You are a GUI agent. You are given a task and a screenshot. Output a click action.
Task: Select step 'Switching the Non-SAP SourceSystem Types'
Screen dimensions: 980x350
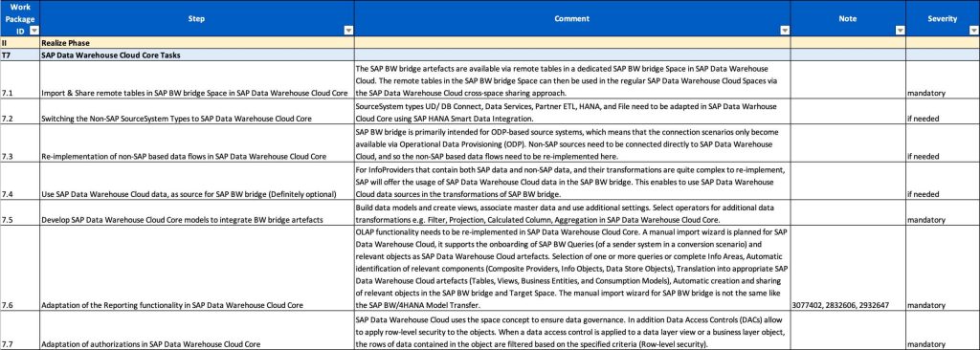(197, 112)
